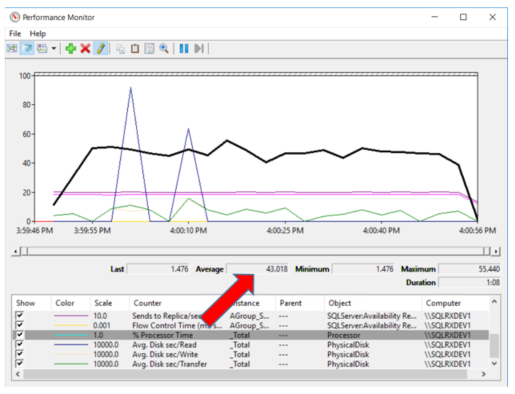Maximize the Performance Monitor window
This screenshot has width=515, height=394.
pos(463,17)
